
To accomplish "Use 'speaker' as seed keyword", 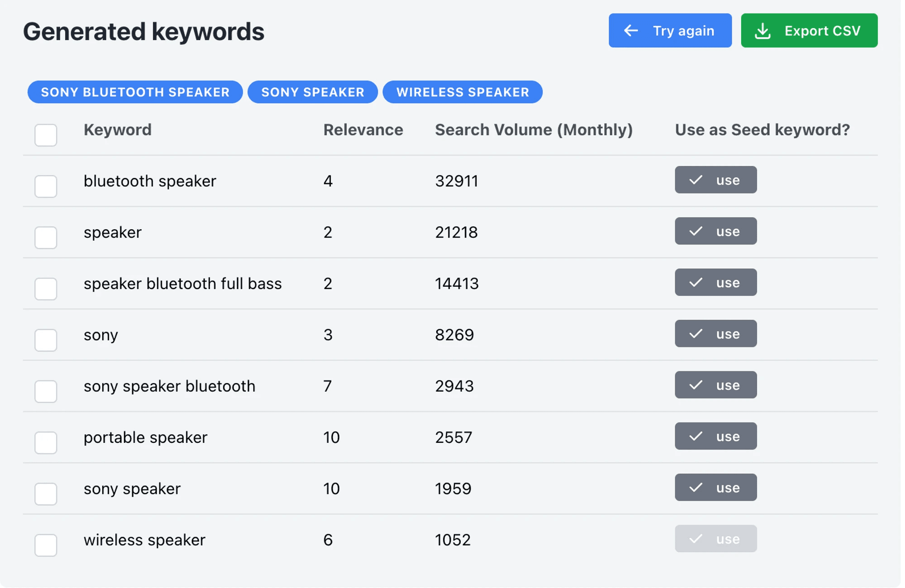I will [715, 231].
